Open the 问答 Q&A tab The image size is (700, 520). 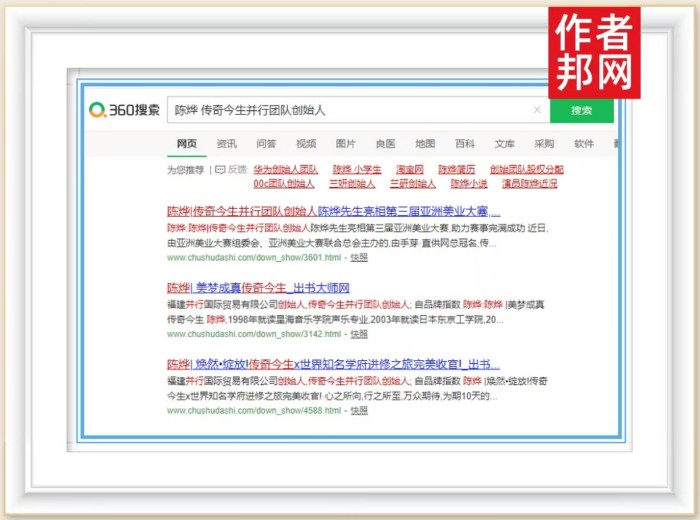point(266,144)
